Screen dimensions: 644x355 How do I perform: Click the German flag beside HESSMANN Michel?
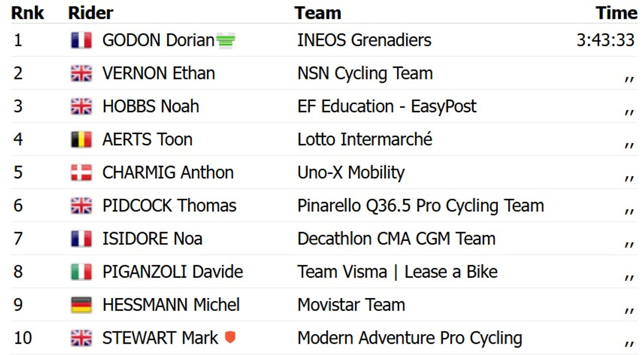point(81,305)
